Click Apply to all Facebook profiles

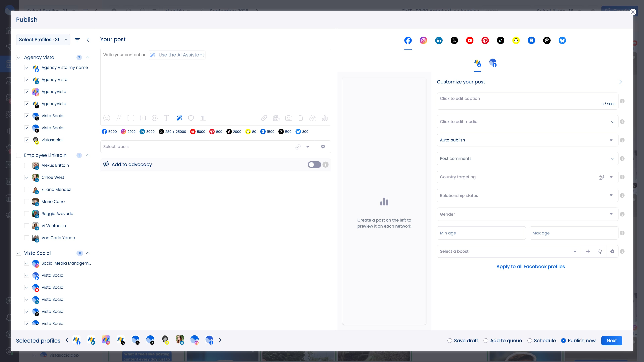click(x=530, y=266)
